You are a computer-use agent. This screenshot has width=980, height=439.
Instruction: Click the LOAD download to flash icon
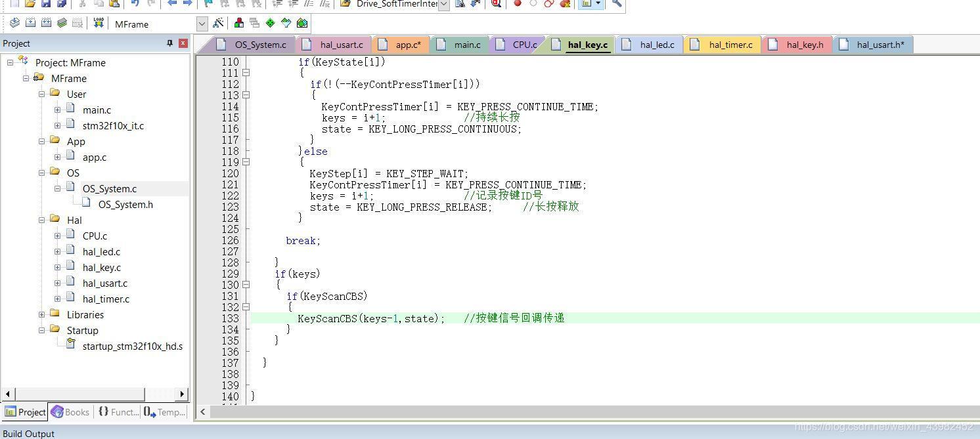point(99,23)
